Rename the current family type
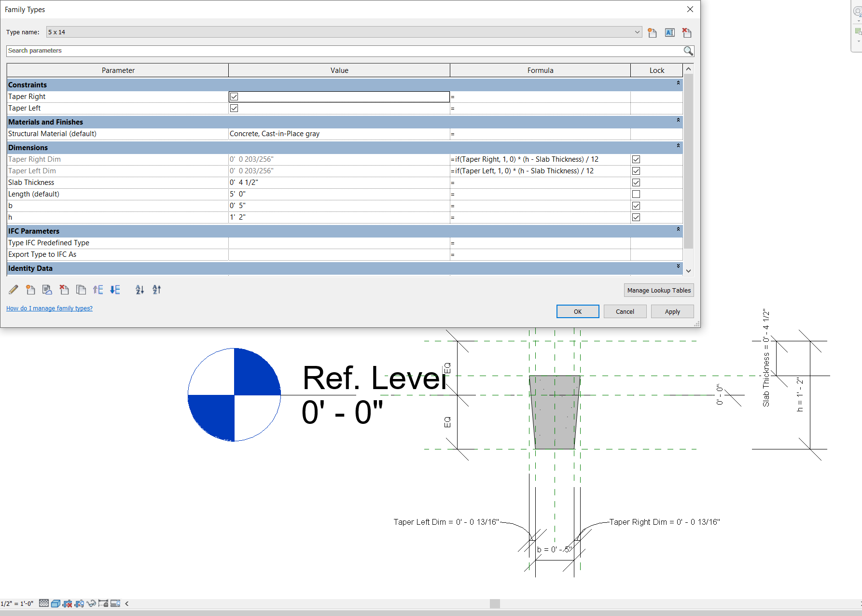The width and height of the screenshot is (862, 616). point(669,32)
